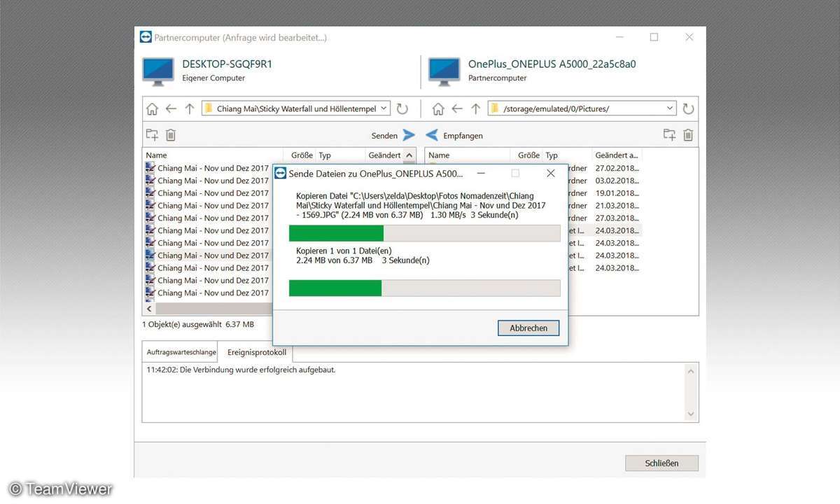The width and height of the screenshot is (840, 504).
Task: Click the DESKTOP-SGQF9R1 monitor icon
Action: pos(159,71)
